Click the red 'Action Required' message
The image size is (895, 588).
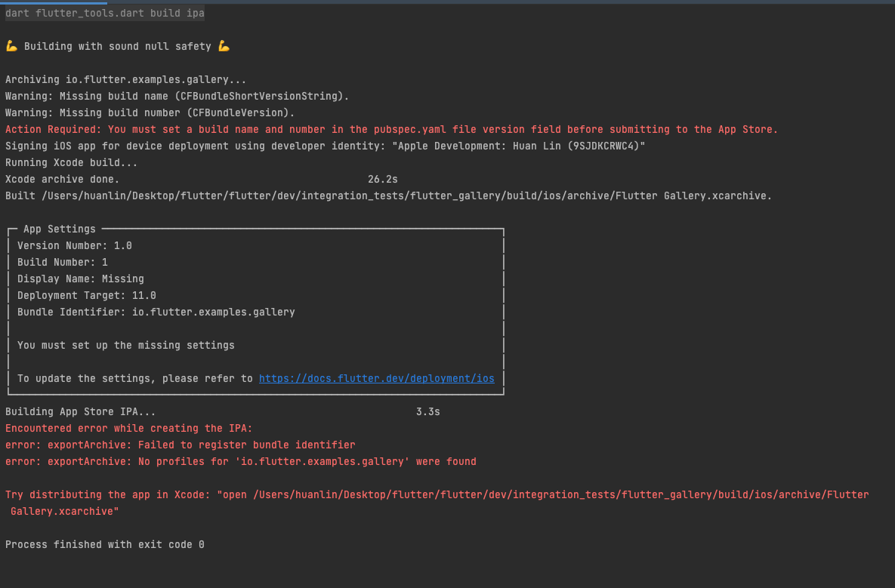391,130
